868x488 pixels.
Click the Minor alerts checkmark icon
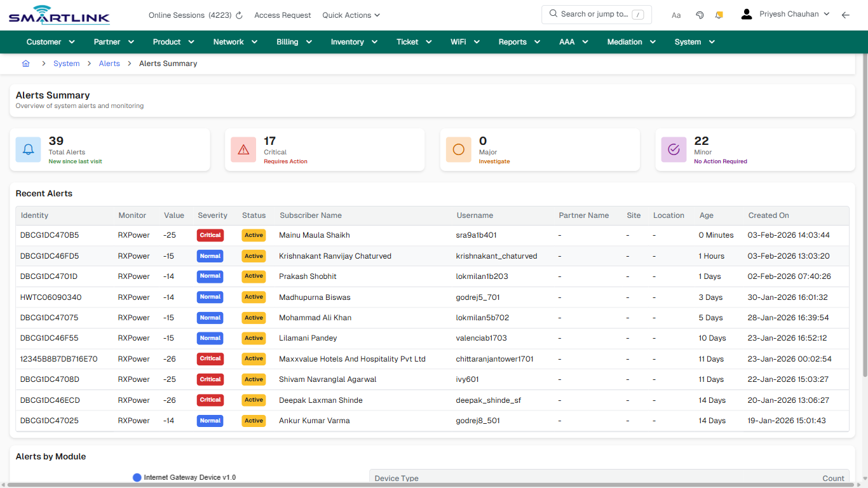pyautogui.click(x=674, y=149)
